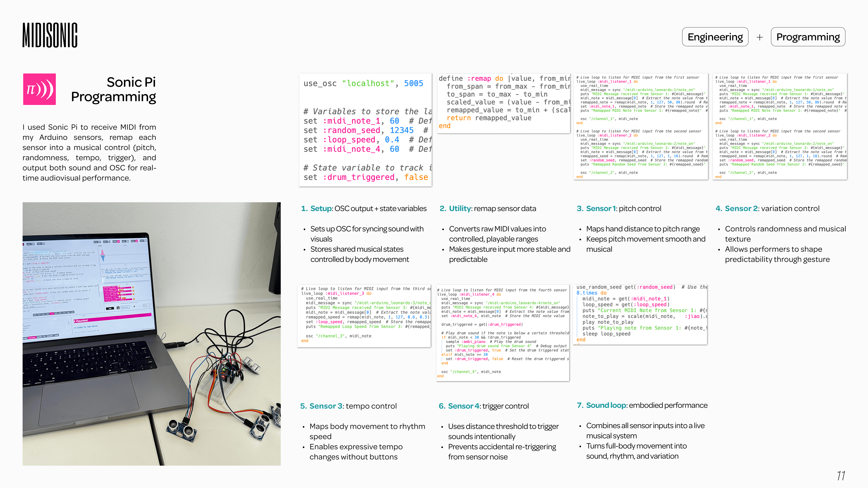Open the 8.times sound loop snippet
This screenshot has width=868, height=488.
[x=640, y=314]
